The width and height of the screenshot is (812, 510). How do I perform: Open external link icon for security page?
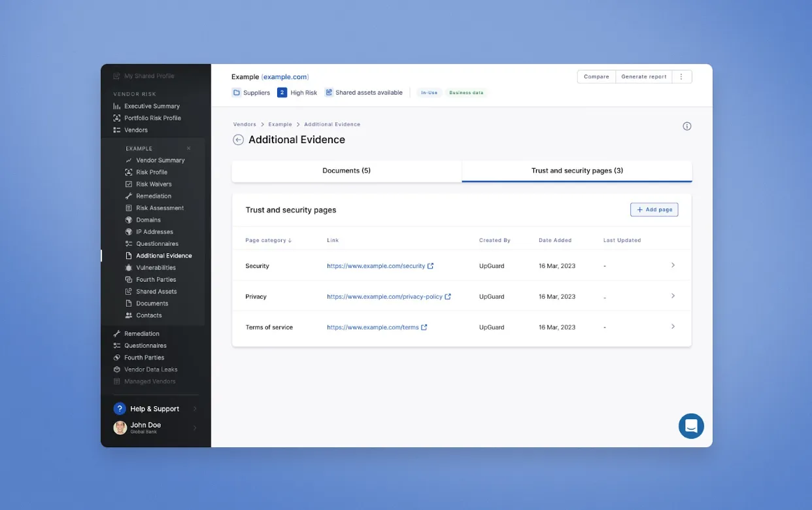[431, 266]
